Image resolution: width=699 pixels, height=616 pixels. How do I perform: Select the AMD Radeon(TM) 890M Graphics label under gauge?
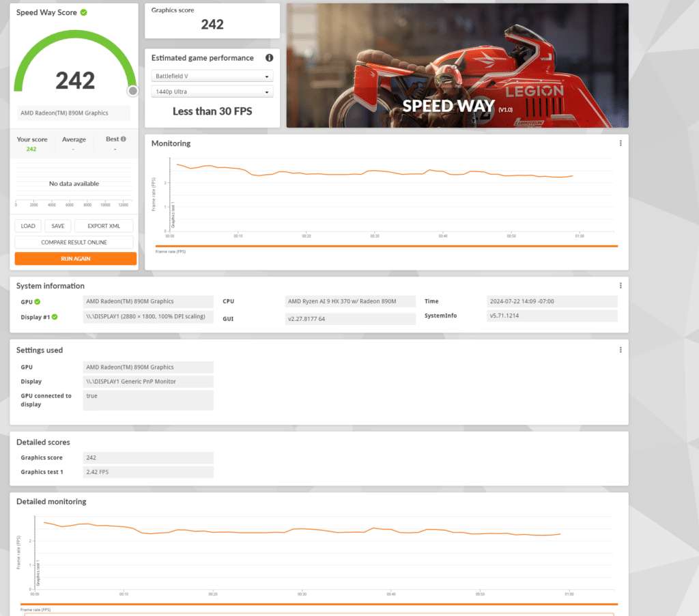[74, 113]
